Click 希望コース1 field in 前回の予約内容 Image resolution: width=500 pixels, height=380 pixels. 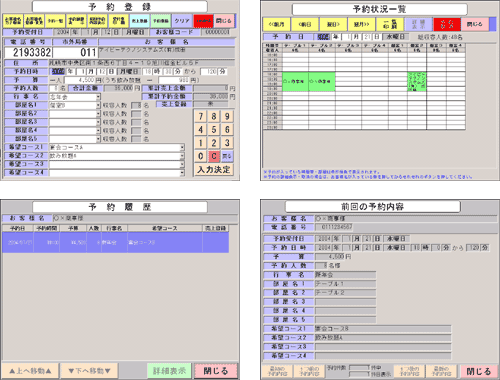pyautogui.click(x=383, y=329)
